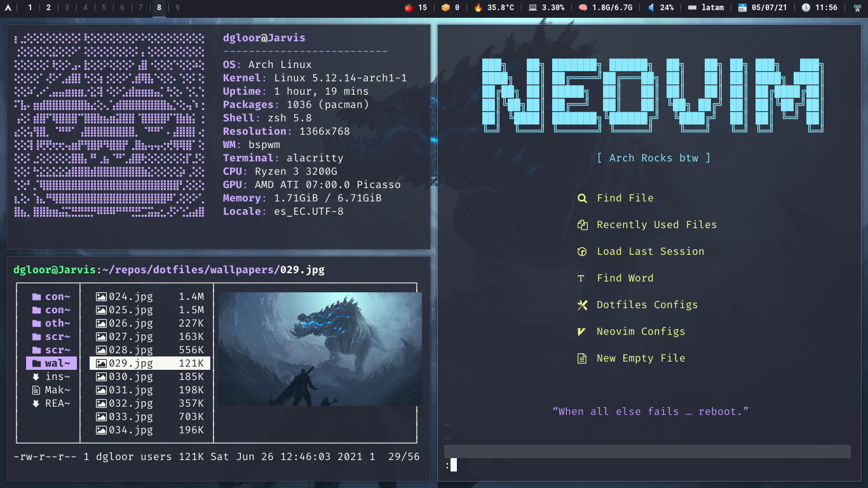Switch to workspace 8
The height and width of the screenshot is (488, 868).
pyautogui.click(x=159, y=8)
